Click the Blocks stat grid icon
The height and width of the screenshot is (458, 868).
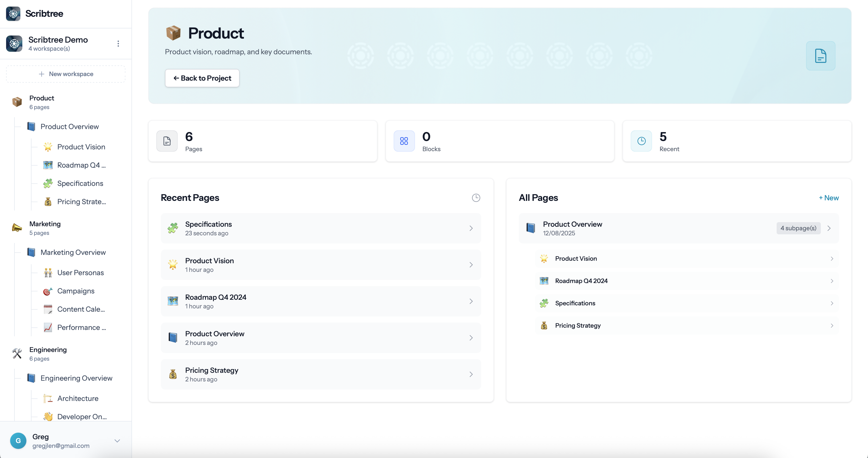404,141
